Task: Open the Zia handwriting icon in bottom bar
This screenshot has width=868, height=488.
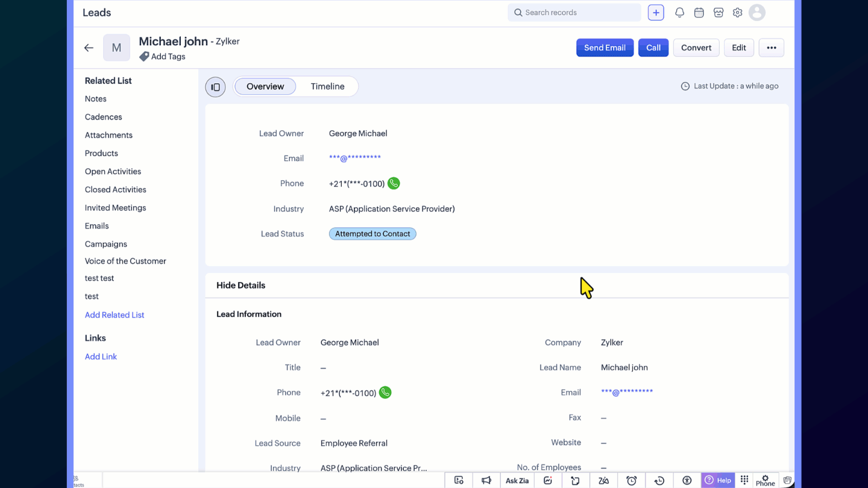Action: (603, 480)
